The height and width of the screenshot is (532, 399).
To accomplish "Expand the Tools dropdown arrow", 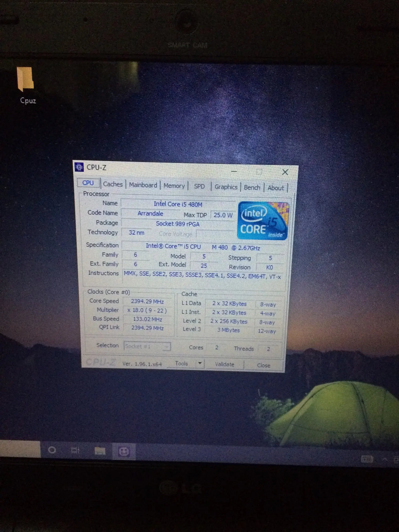I will point(200,363).
